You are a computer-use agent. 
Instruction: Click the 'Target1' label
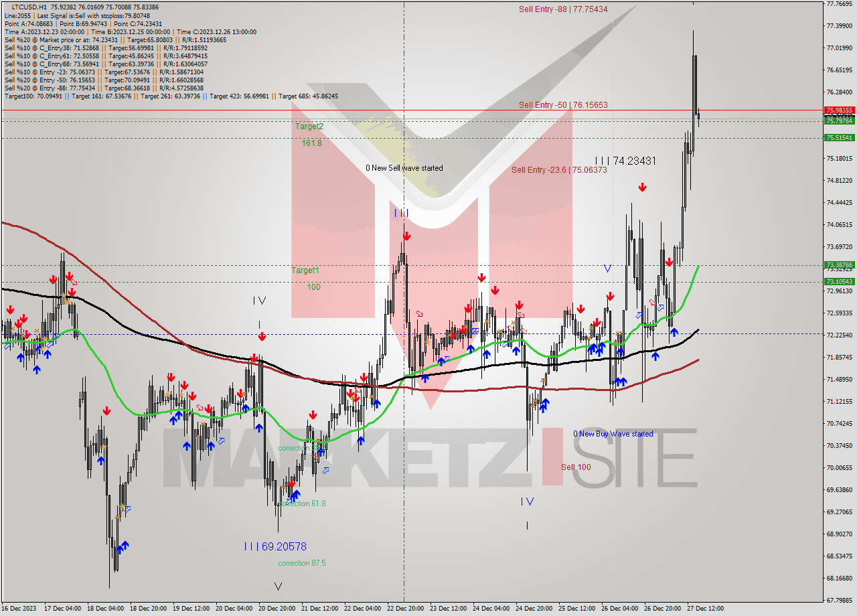pyautogui.click(x=305, y=270)
